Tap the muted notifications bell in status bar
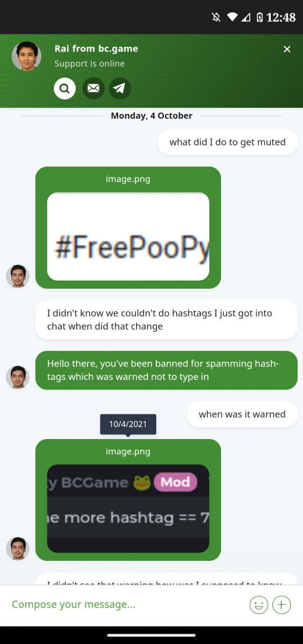Viewport: 303px width, 644px height. 217,17
